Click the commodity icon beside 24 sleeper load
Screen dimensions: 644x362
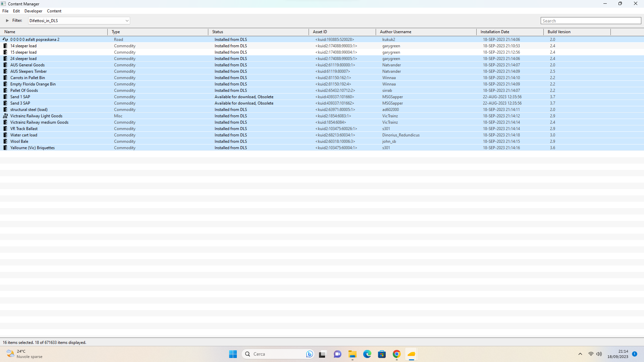tap(5, 59)
